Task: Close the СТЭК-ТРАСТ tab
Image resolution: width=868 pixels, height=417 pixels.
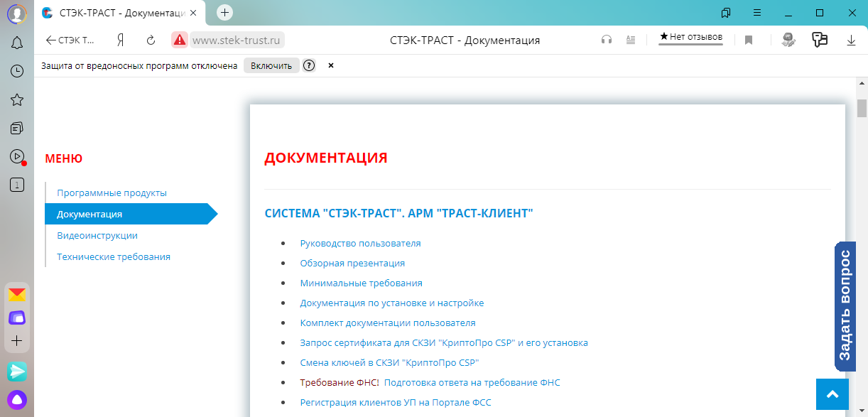Action: pyautogui.click(x=192, y=13)
